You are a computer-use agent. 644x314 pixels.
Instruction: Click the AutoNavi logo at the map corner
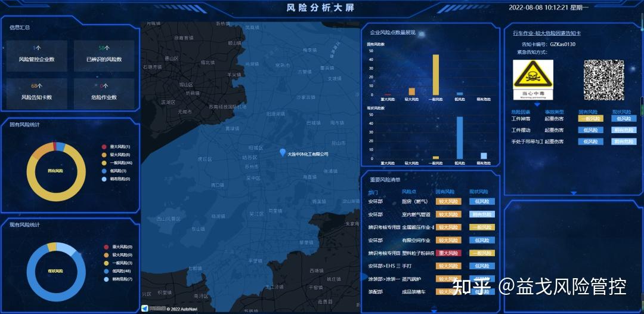145,308
